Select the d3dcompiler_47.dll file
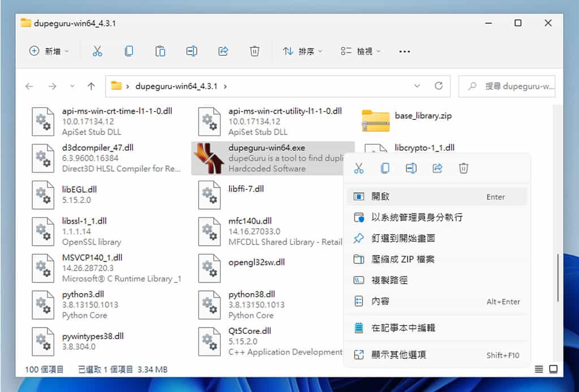 pyautogui.click(x=106, y=158)
